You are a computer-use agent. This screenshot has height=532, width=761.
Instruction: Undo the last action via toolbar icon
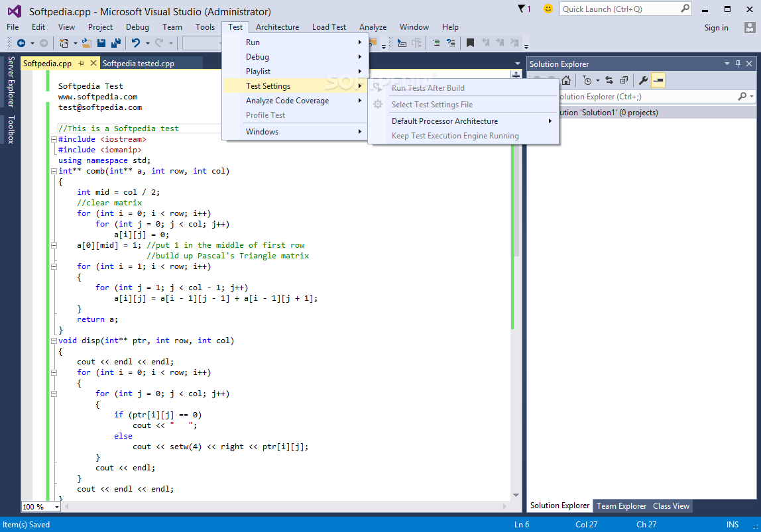pyautogui.click(x=136, y=43)
